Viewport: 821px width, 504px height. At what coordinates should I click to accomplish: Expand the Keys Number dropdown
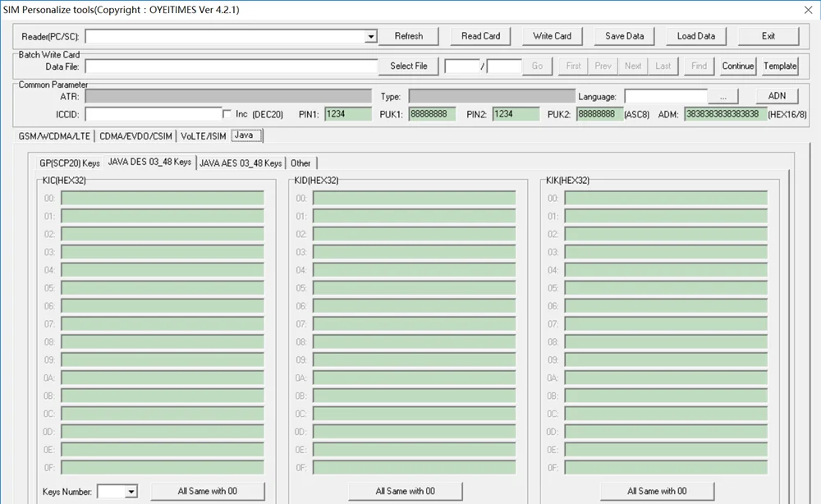pyautogui.click(x=131, y=492)
